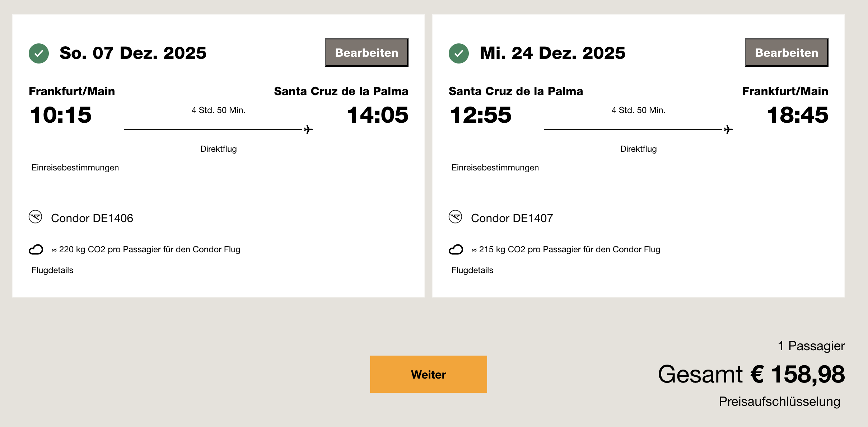
Task: Click the CO2 cloud icon for 220 kg
Action: coord(36,249)
